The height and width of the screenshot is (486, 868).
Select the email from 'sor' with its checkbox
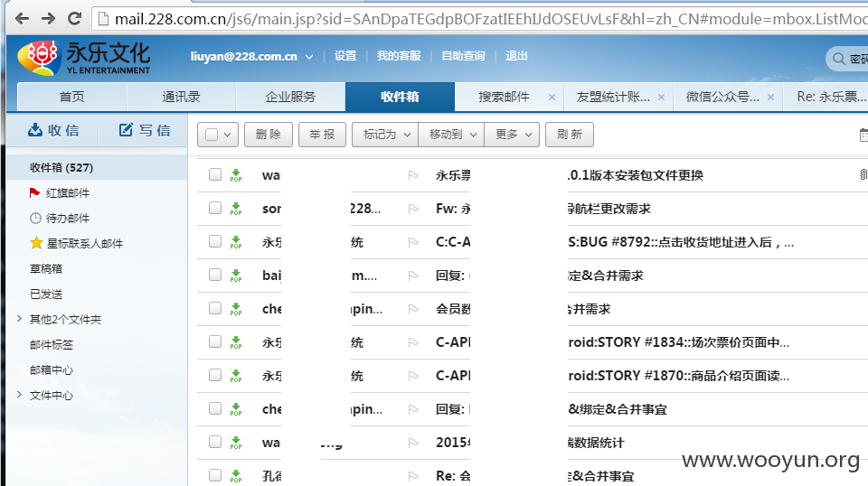point(215,208)
